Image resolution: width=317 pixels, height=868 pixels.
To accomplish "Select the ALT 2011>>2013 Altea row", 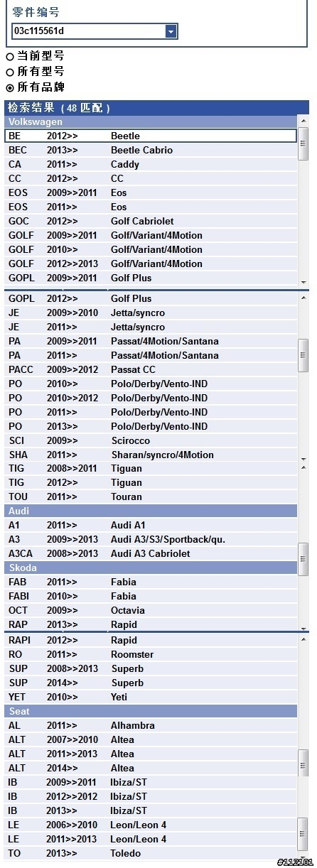I will tap(151, 754).
